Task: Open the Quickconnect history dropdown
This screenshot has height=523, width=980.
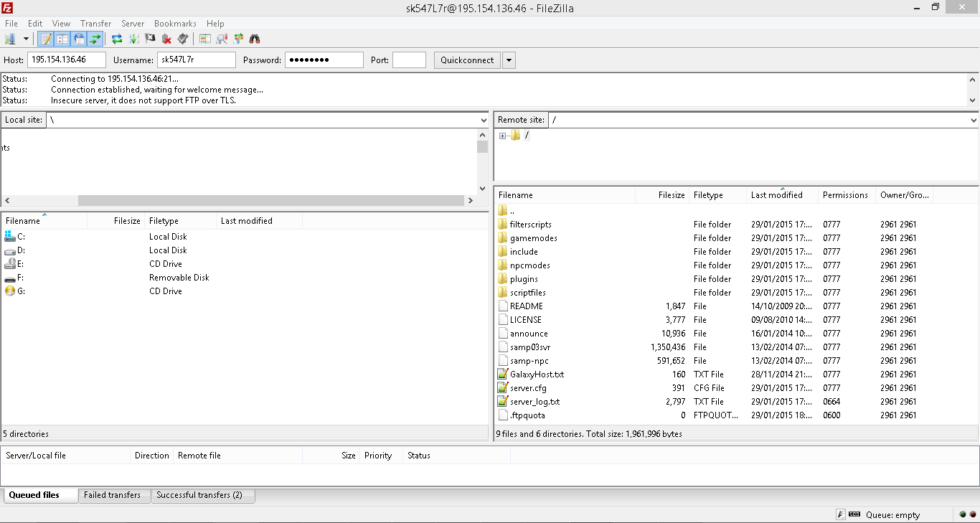Action: pos(509,60)
